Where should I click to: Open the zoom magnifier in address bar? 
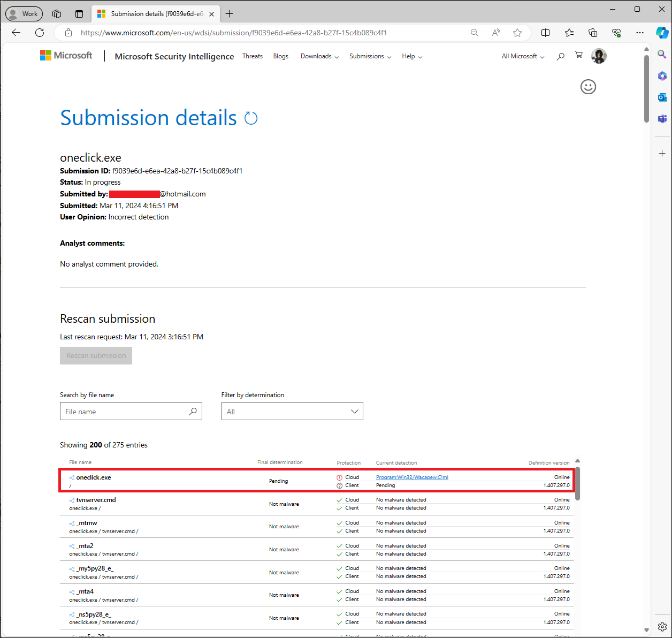click(474, 33)
